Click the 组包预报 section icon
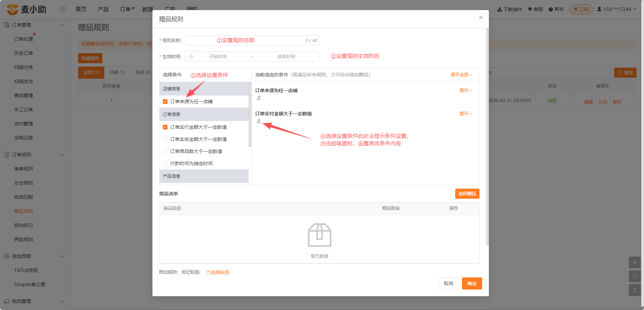The image size is (644, 310). [x=7, y=256]
